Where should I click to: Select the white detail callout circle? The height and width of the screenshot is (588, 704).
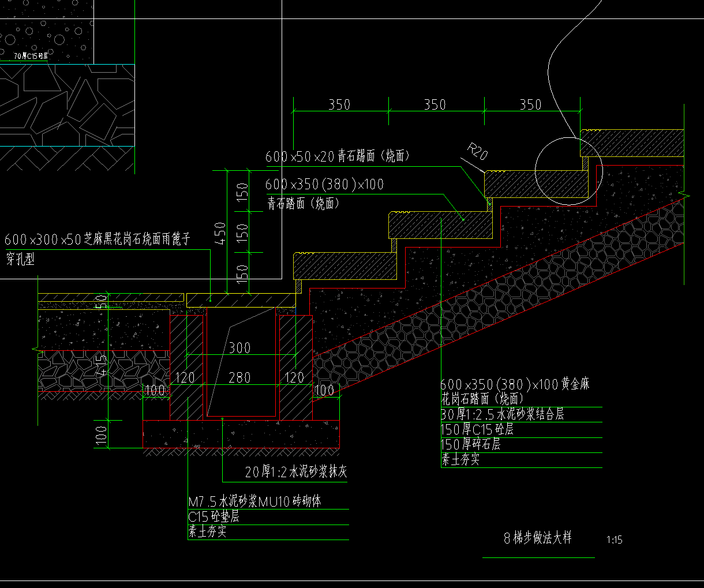[x=568, y=171]
